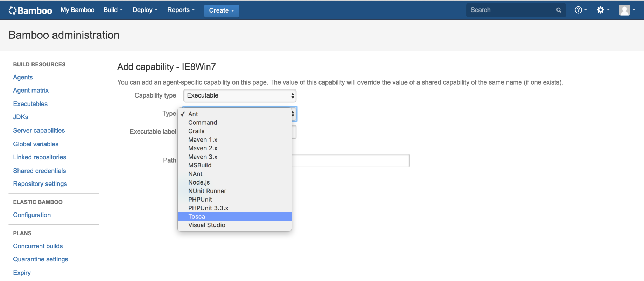Select the highlighted Tosca option
644x281 pixels.
pyautogui.click(x=234, y=217)
